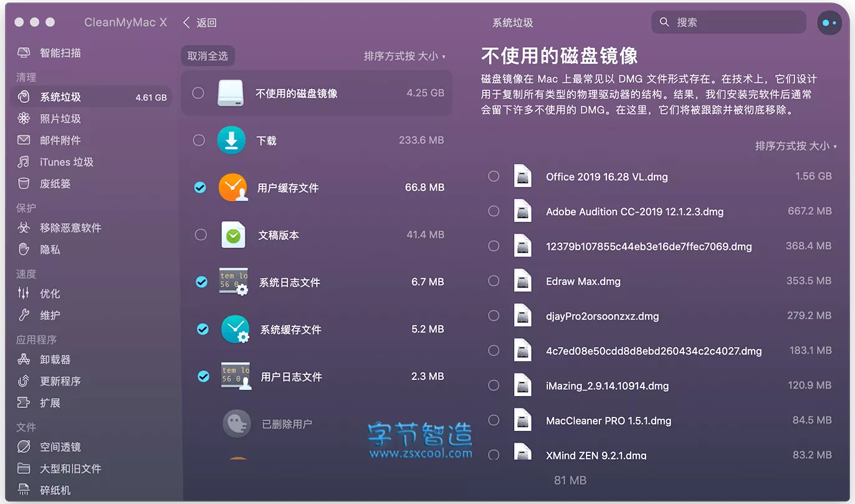Uncheck the 系统日志文件 checkbox
The width and height of the screenshot is (855, 504).
pyautogui.click(x=201, y=282)
